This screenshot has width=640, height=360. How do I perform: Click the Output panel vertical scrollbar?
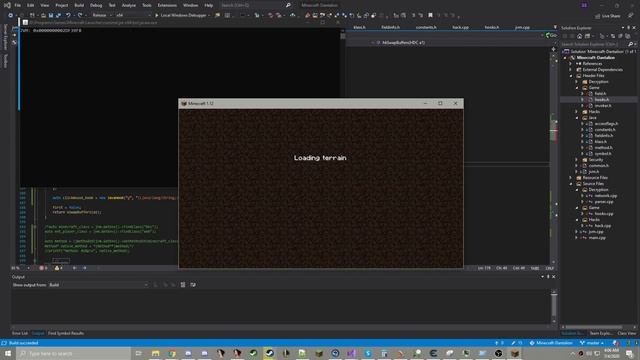point(554,307)
